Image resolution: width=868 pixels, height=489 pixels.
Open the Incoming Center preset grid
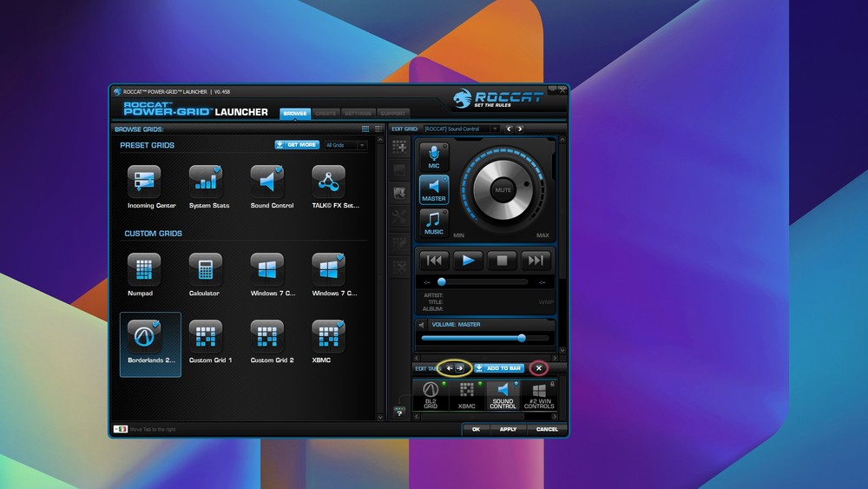tap(144, 182)
